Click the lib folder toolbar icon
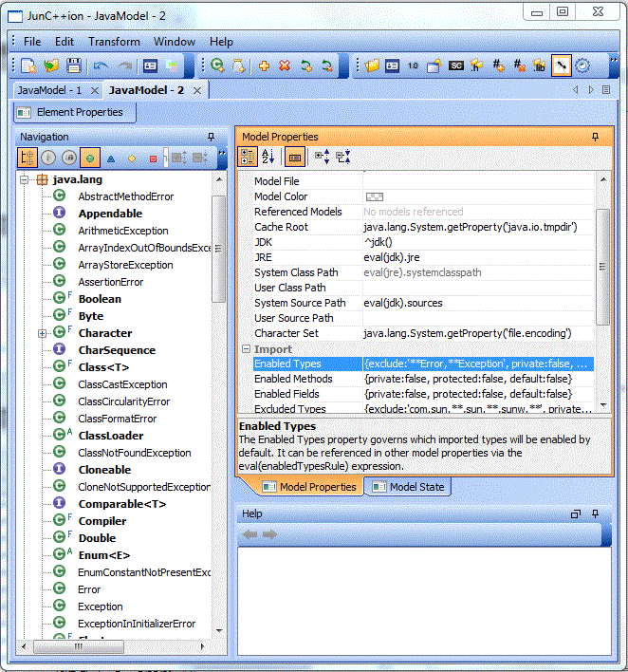This screenshot has height=672, width=628. click(x=540, y=65)
